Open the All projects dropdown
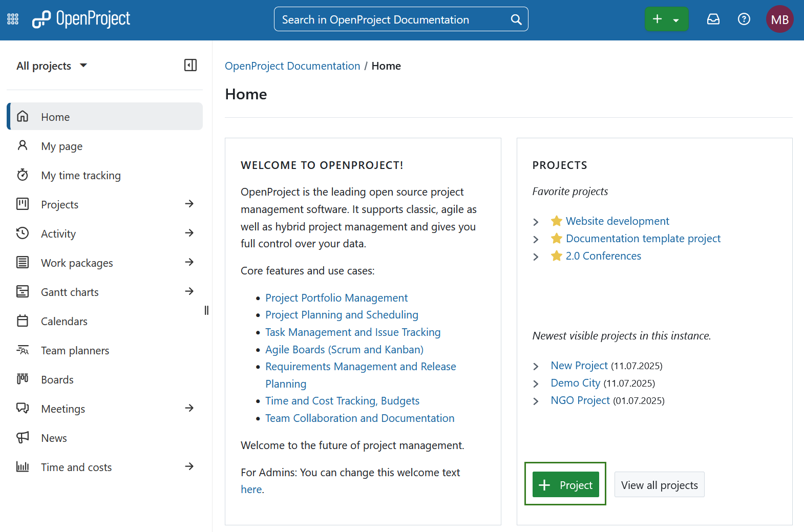804x532 pixels. [x=52, y=66]
